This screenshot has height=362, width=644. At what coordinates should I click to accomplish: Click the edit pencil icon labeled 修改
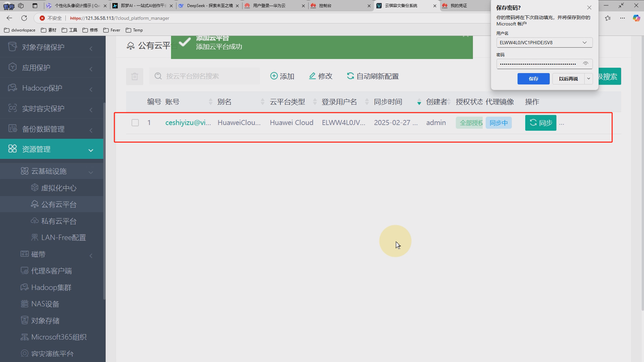(x=312, y=76)
